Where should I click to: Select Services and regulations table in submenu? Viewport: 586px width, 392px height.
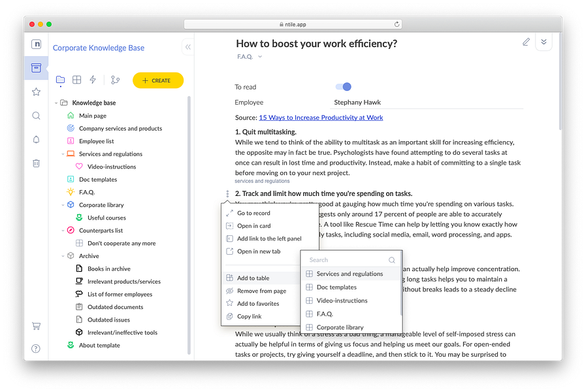(351, 274)
